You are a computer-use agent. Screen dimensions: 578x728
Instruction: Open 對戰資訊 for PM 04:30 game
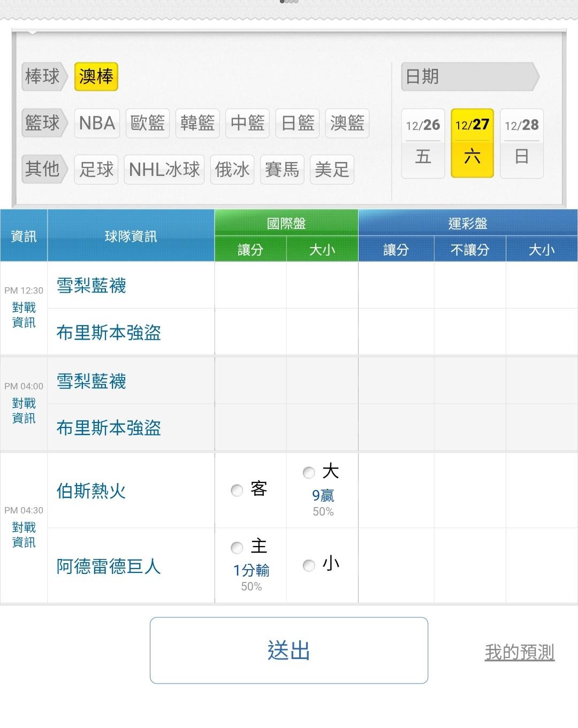(24, 535)
